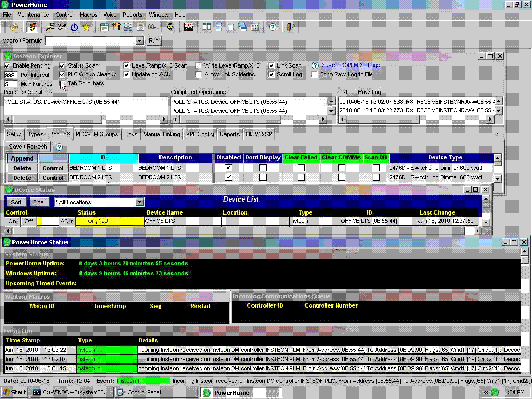The height and width of the screenshot is (399, 532).
Task: Click the Poll Interval input field
Action: pyautogui.click(x=10, y=75)
